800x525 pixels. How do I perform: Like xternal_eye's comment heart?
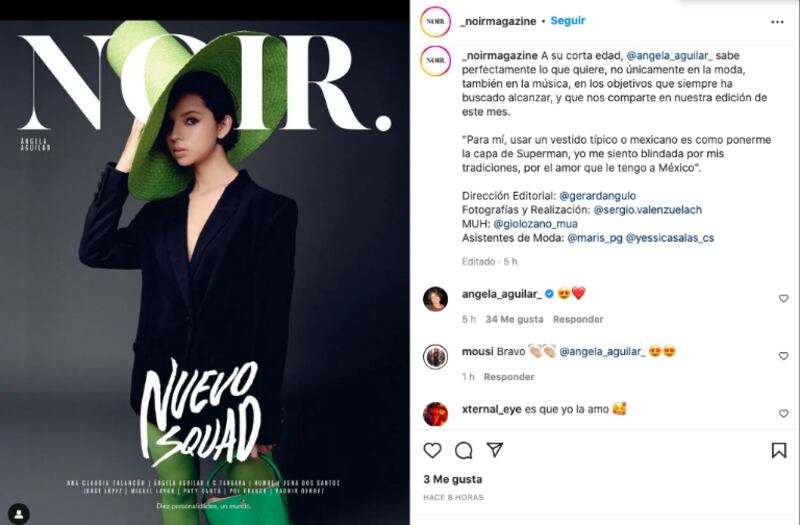784,413
